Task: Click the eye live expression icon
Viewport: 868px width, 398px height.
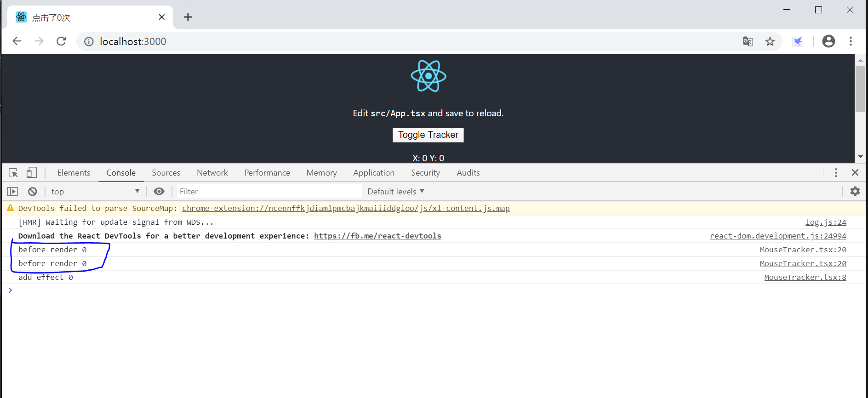Action: click(159, 192)
